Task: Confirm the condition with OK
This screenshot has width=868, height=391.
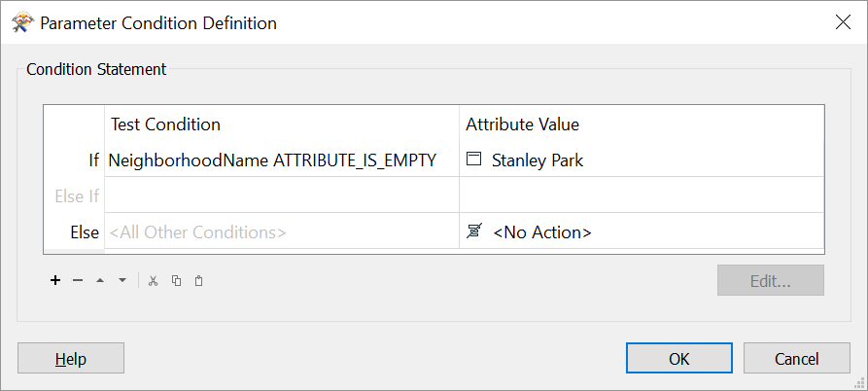Action: [679, 358]
